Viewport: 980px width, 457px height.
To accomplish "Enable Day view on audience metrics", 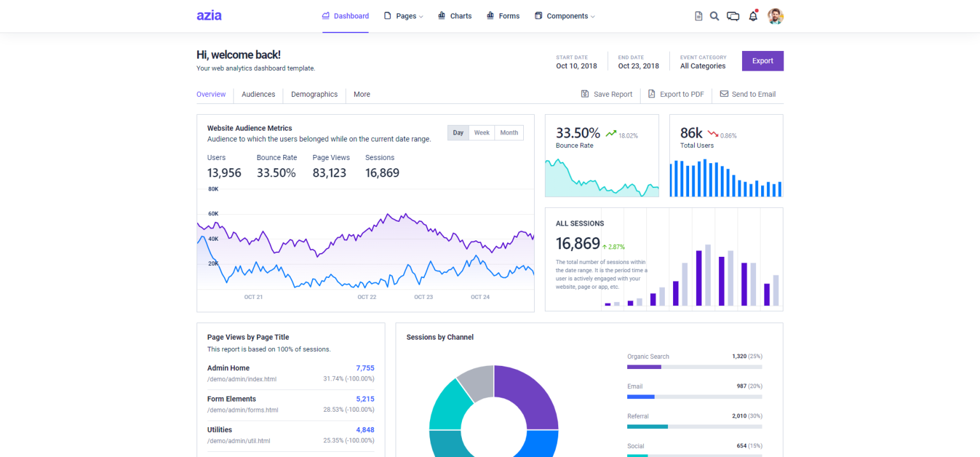I will point(457,133).
